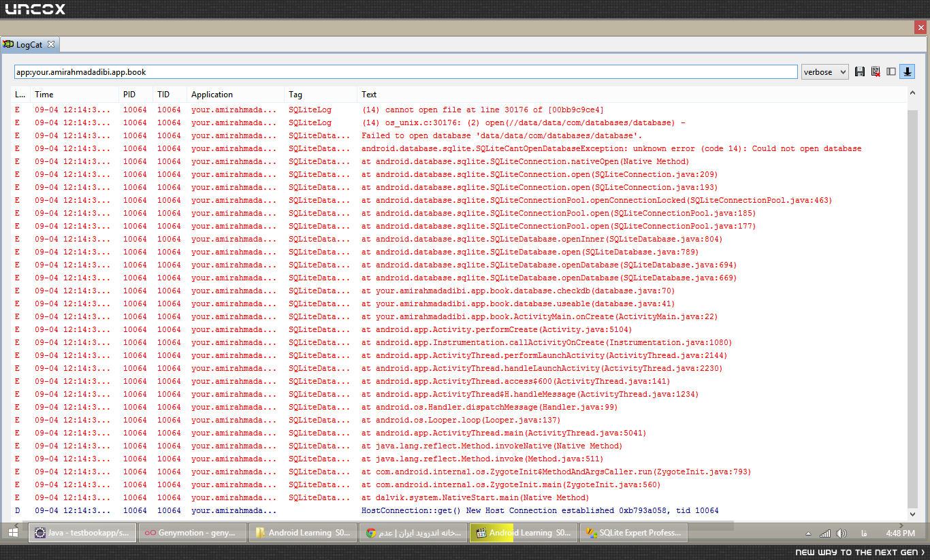This screenshot has height=560, width=930.
Task: Select SQLiteConnection.nativeOpen stack trace row
Action: tap(460, 161)
